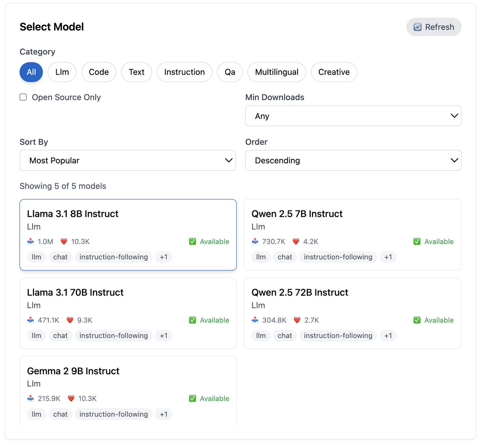The height and width of the screenshot is (448, 485).
Task: Choose the Qwen 2.5 72B Instruct card
Action: tap(352, 313)
